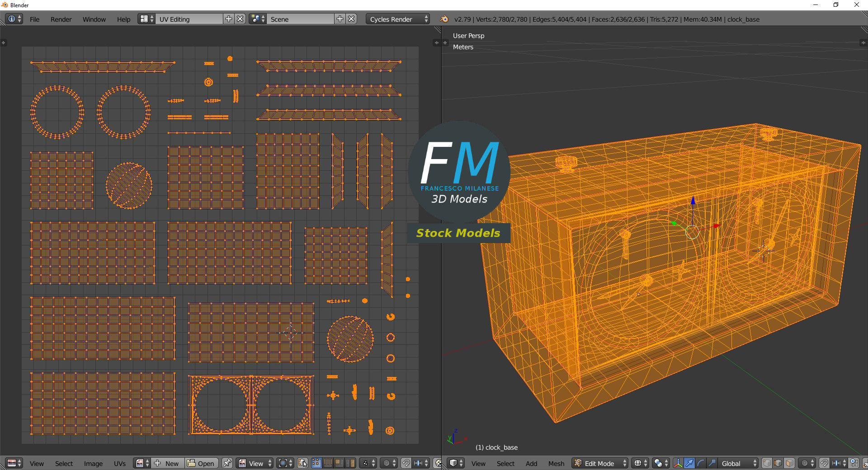Open the Render menu
Screen dimensions: 868x470
(61, 19)
